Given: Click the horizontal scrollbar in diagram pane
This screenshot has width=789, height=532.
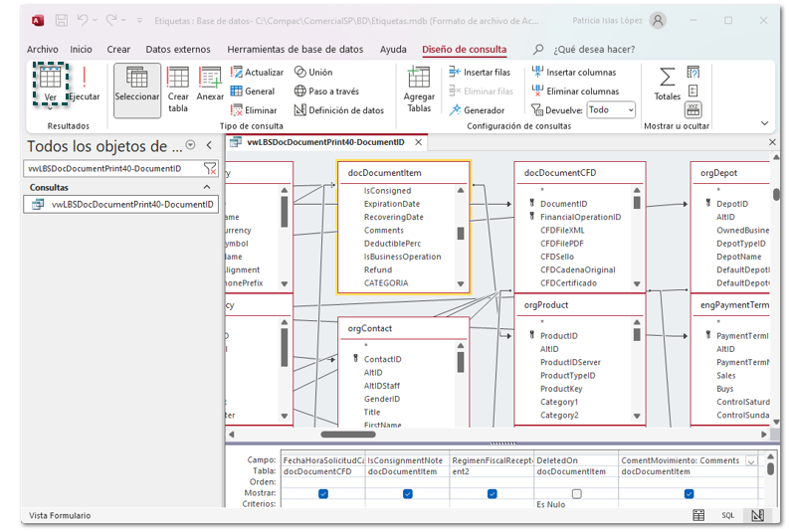Looking at the screenshot, I should pos(348,434).
